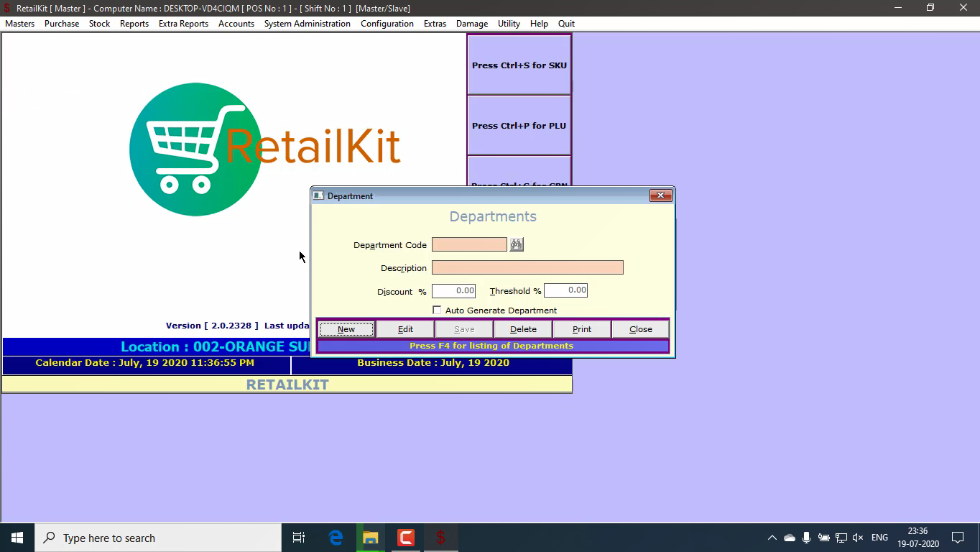Click the battery status tray icon
This screenshot has height=552, width=980.
click(x=823, y=538)
